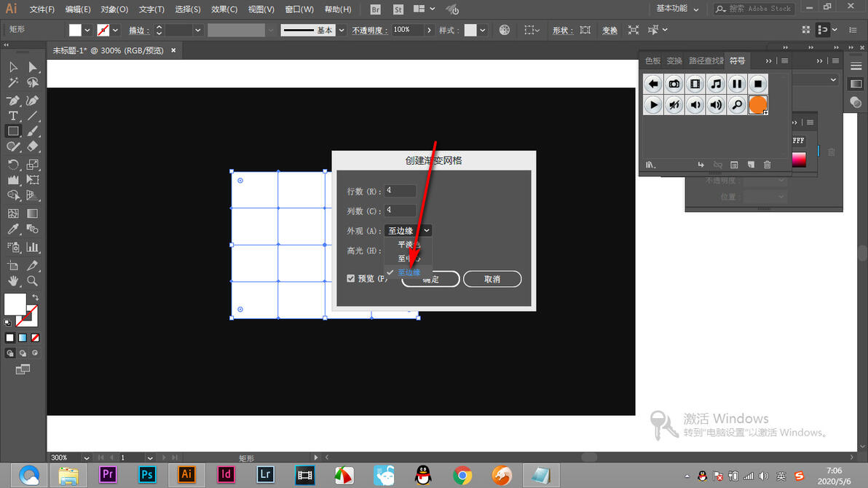
Task: Click the 变换 link in control bar
Action: [609, 31]
